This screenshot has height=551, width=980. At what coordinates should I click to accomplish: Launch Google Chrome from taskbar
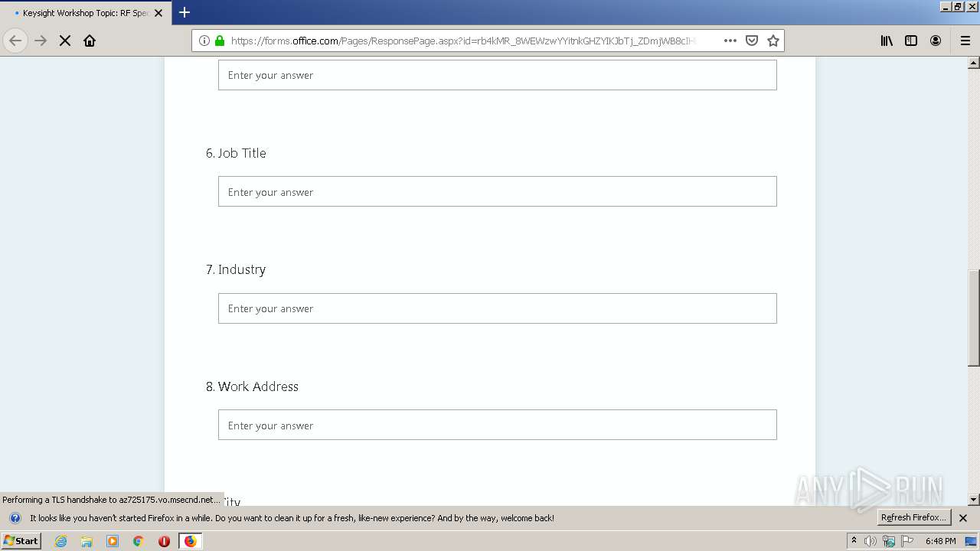[x=139, y=541]
